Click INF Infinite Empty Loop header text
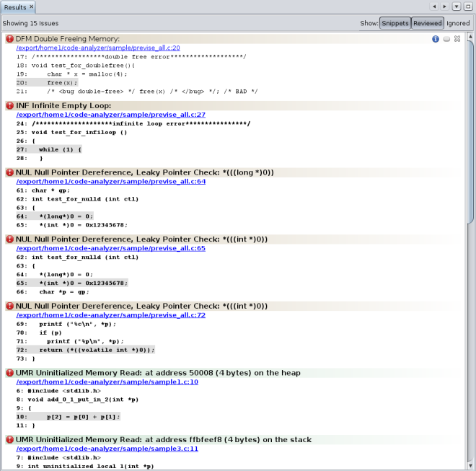 (x=63, y=106)
